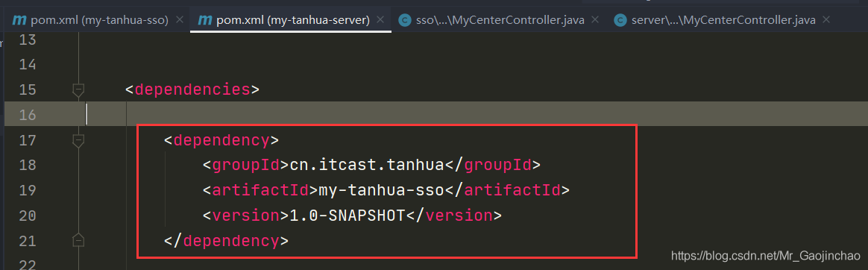Screen dimensions: 868x270
Task: Close the pom.xml (my-tanhua-sso) tab
Action: coord(179,20)
